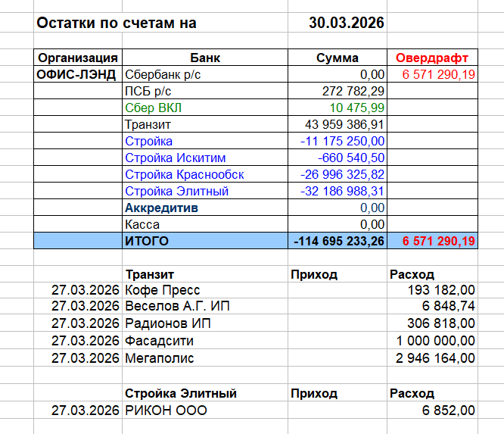This screenshot has height=434, width=504.
Task: Click the amount -32 186 988,31
Action: [x=338, y=192]
